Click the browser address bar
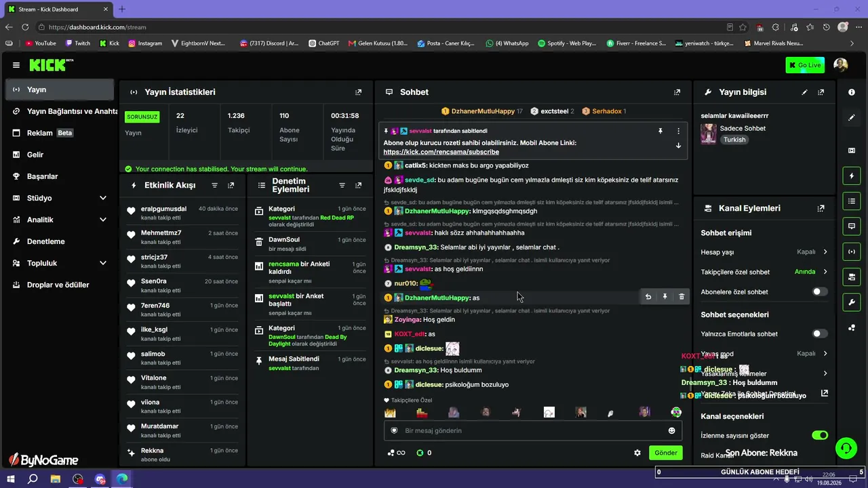This screenshot has width=868, height=488. click(380, 27)
